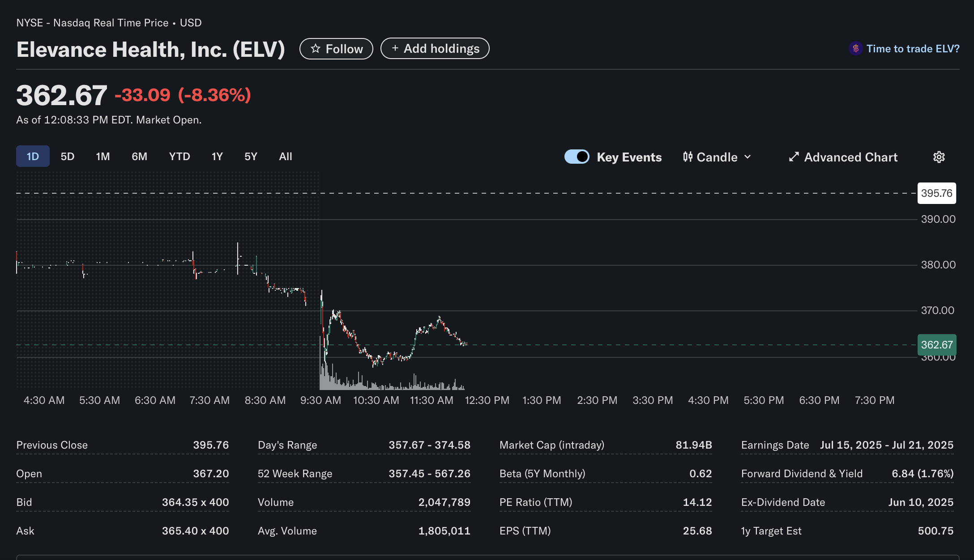Select the 1Y range tab

(x=217, y=157)
